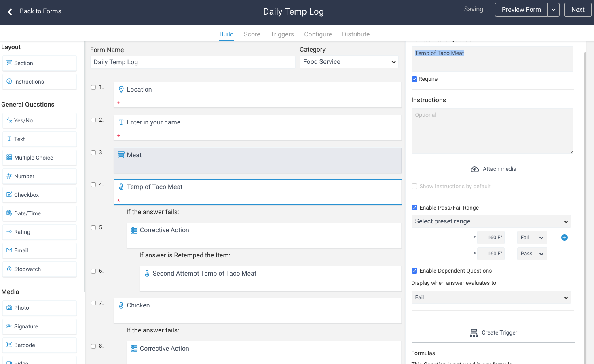
Task: Select checkbox for question 4
Action: click(93, 185)
